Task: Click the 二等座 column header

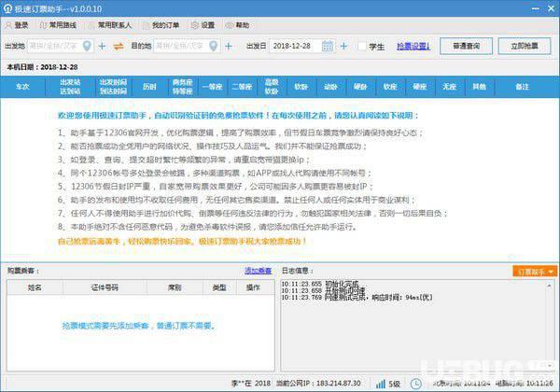Action: pyautogui.click(x=242, y=87)
